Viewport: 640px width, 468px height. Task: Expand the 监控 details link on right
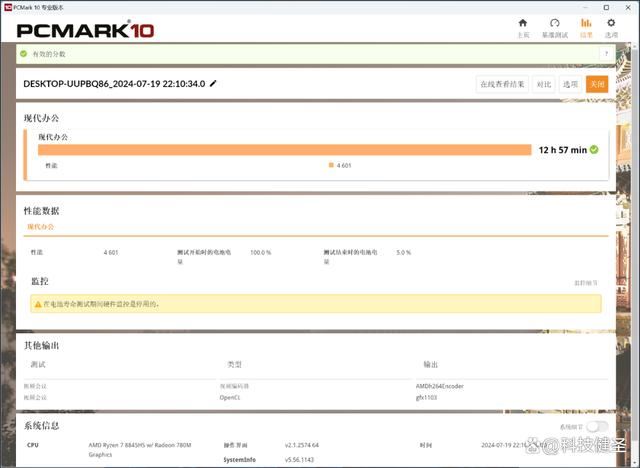pos(586,283)
